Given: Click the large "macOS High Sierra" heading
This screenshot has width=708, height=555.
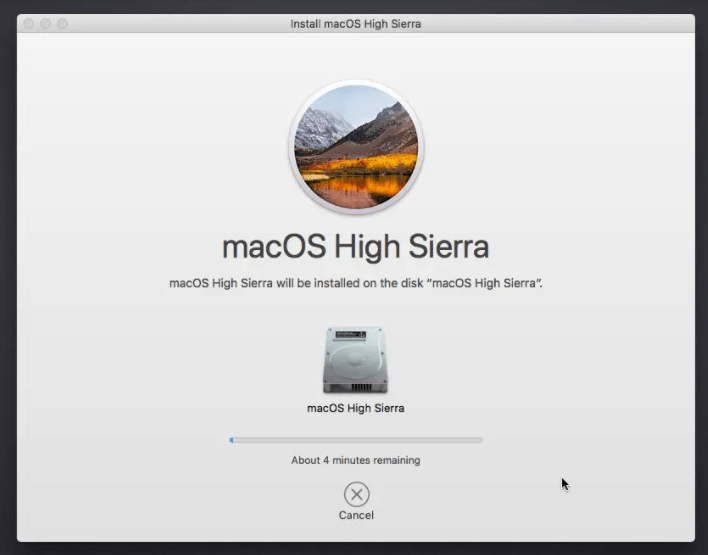Looking at the screenshot, I should coord(355,246).
